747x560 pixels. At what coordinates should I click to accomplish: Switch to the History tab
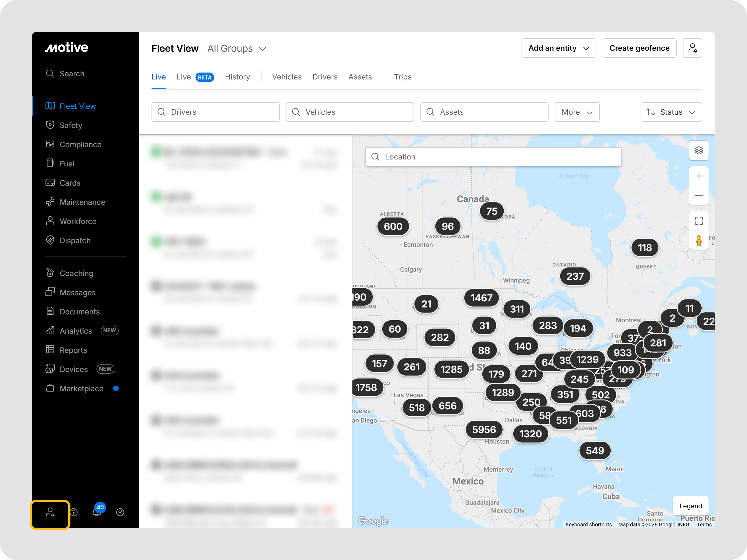pos(237,77)
